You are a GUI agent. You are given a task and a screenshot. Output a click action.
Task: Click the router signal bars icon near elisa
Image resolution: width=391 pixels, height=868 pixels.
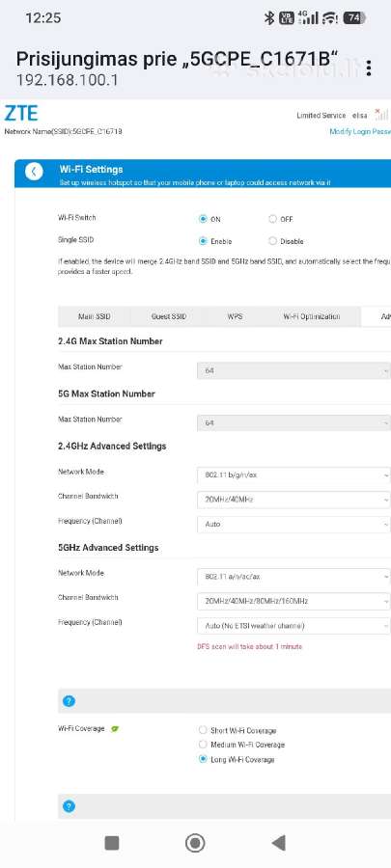[x=381, y=115]
